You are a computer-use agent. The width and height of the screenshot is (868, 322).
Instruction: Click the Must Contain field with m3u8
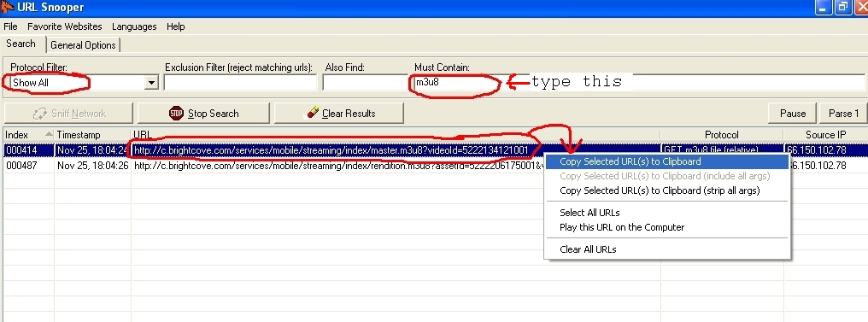tap(639, 83)
